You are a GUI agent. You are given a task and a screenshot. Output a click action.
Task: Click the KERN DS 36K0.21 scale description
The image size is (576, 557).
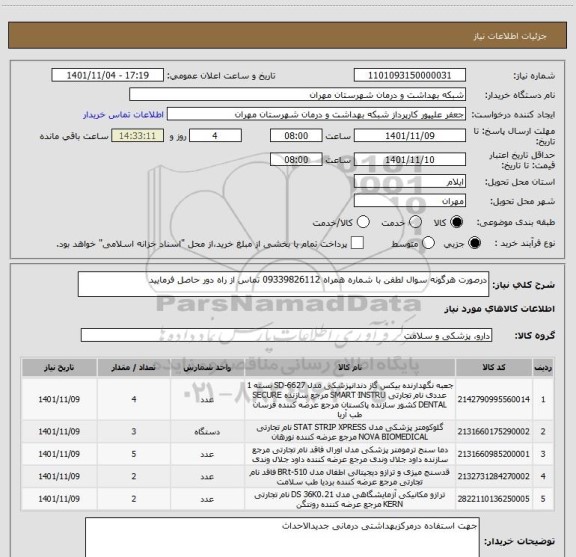click(x=350, y=499)
